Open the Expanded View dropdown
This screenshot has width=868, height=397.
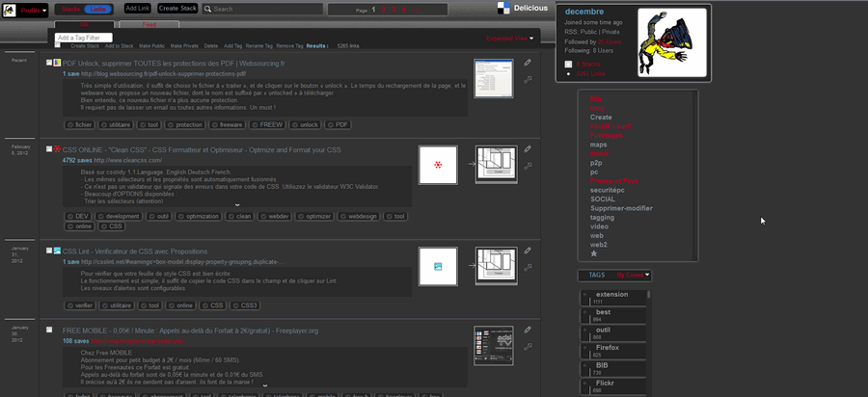tap(510, 39)
